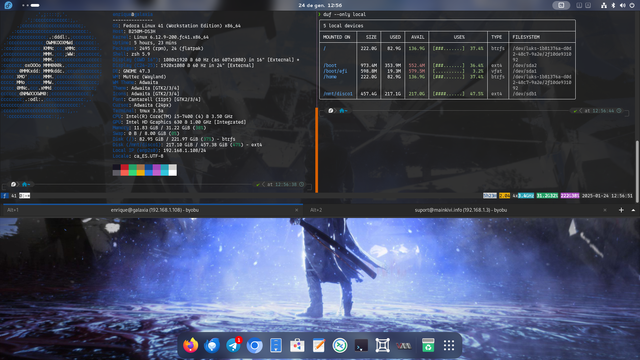Click the local IP 192.168.1.108/24
Image resolution: width=640 pixels, height=360 pixels.
tap(184, 150)
